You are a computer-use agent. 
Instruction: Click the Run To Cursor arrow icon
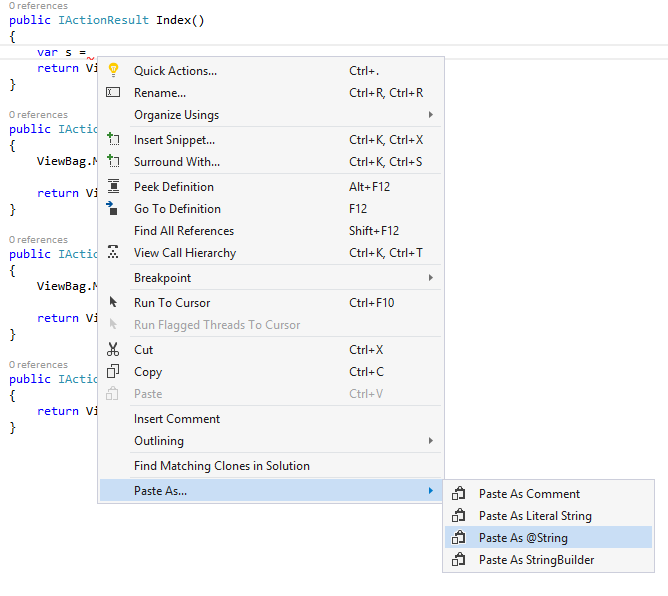click(113, 302)
